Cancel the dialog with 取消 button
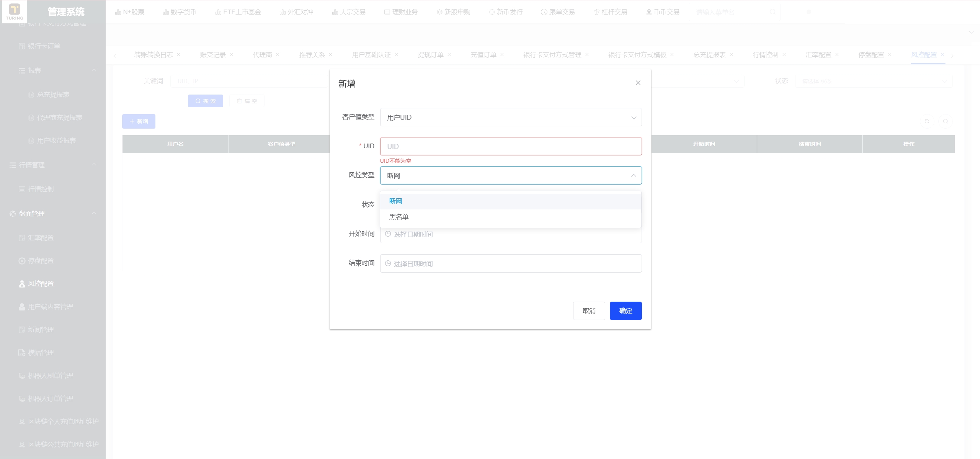This screenshot has height=459, width=980. pos(589,311)
